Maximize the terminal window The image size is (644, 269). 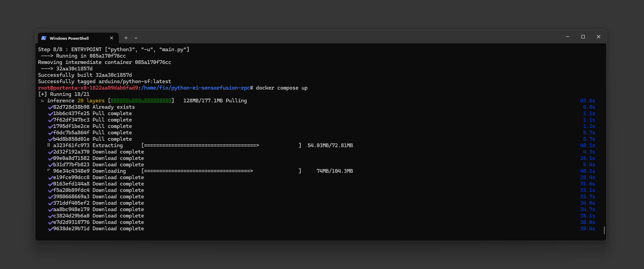(x=583, y=37)
